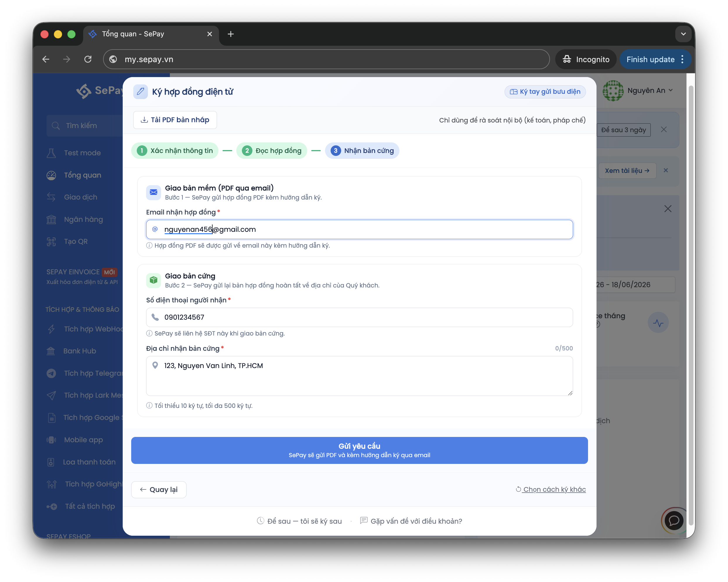Viewport: 728px width, 582px height.
Task: Click the Finish update button
Action: point(650,59)
